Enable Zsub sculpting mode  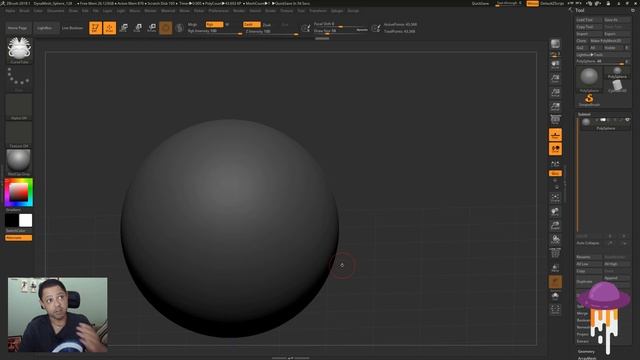(267, 24)
